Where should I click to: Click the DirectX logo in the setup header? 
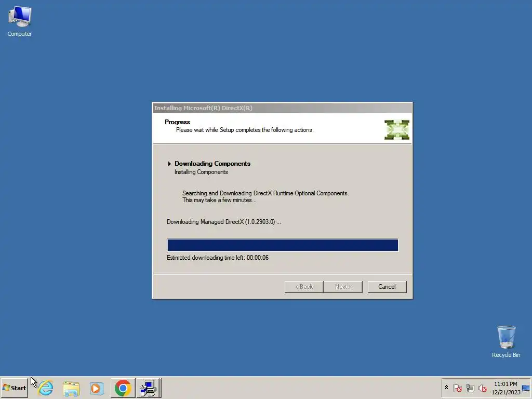(x=396, y=129)
